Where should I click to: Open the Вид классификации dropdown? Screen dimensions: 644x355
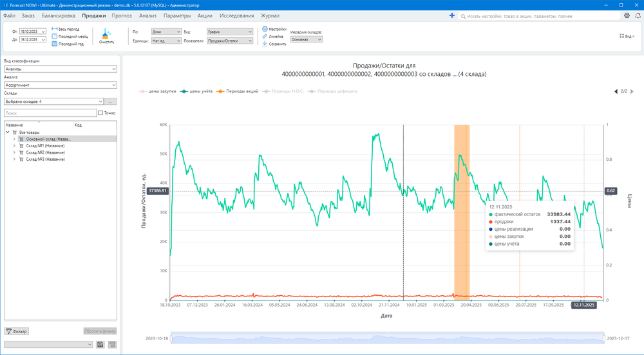point(60,69)
